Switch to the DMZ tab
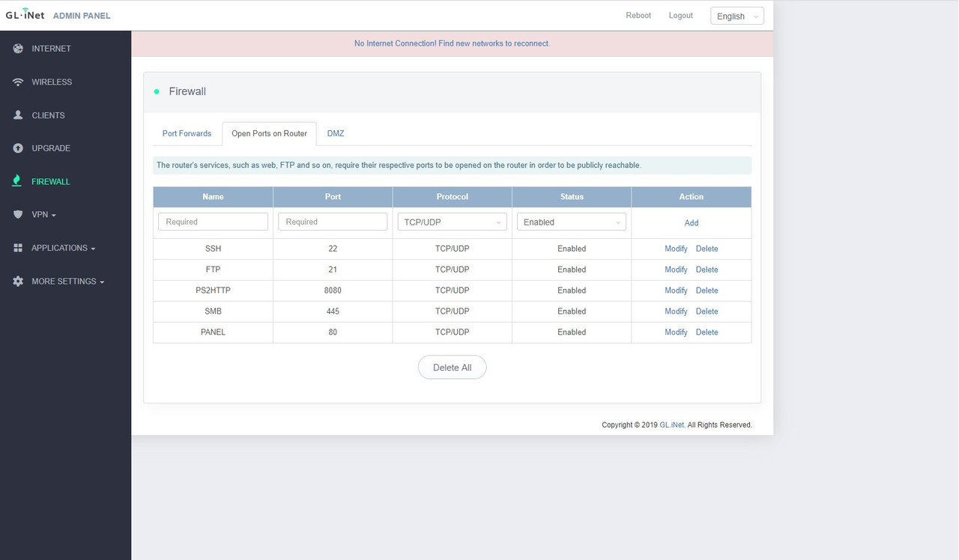The image size is (959, 560). [336, 133]
